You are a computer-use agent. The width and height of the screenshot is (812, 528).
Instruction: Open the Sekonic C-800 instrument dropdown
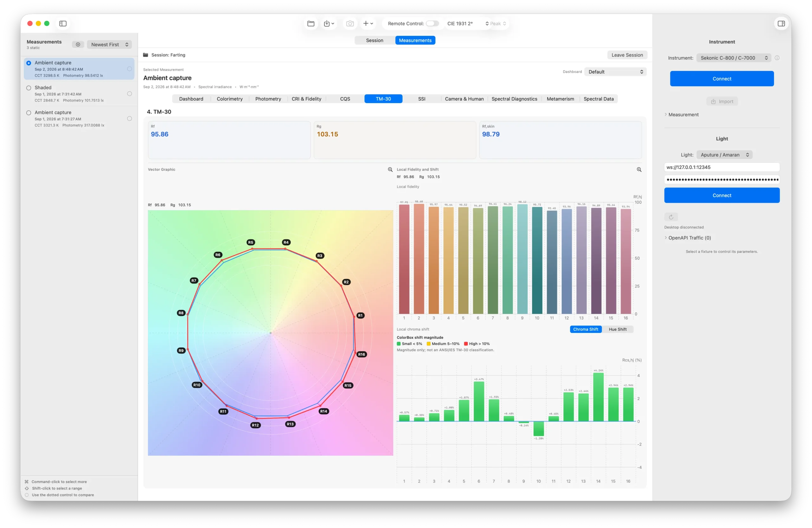click(x=734, y=58)
